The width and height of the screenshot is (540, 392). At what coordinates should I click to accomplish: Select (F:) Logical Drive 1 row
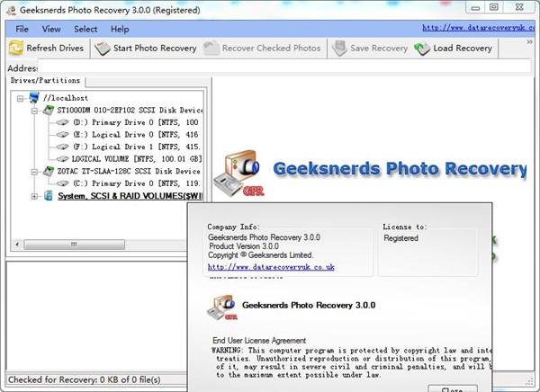point(137,147)
